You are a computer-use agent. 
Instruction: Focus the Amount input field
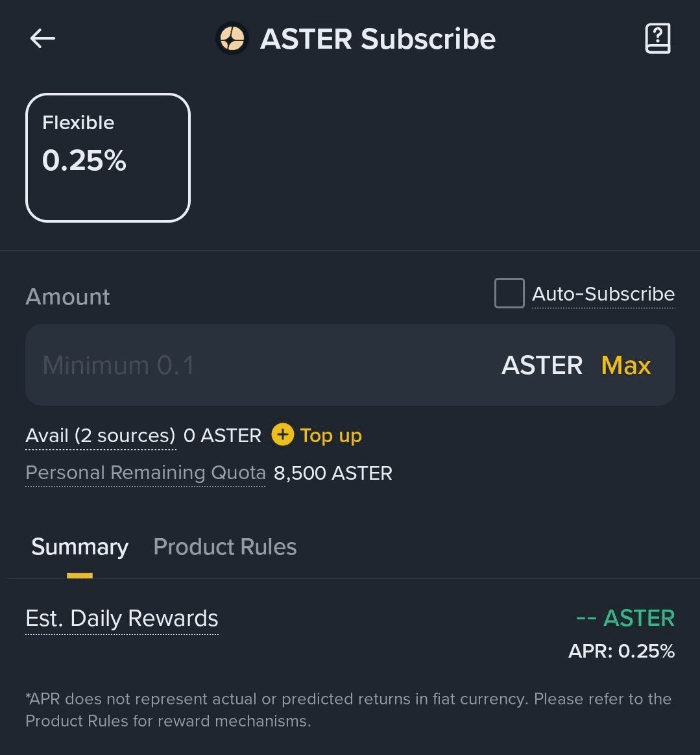tap(259, 365)
